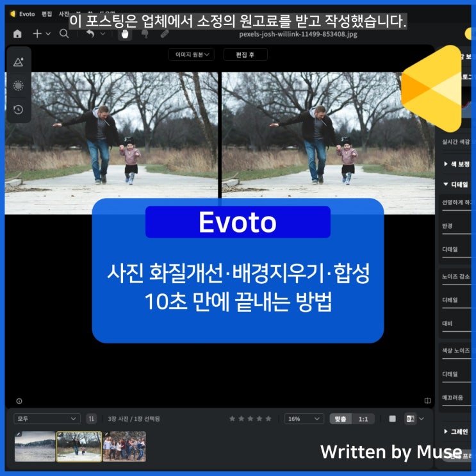Expand the undo history chevron

pyautogui.click(x=103, y=34)
